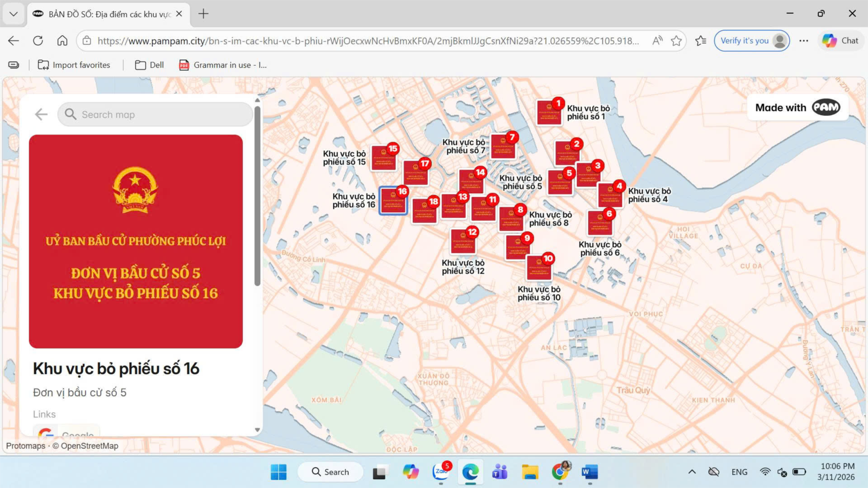The height and width of the screenshot is (488, 868).
Task: Open the OpenStreetMap attribution link
Action: pyautogui.click(x=89, y=446)
